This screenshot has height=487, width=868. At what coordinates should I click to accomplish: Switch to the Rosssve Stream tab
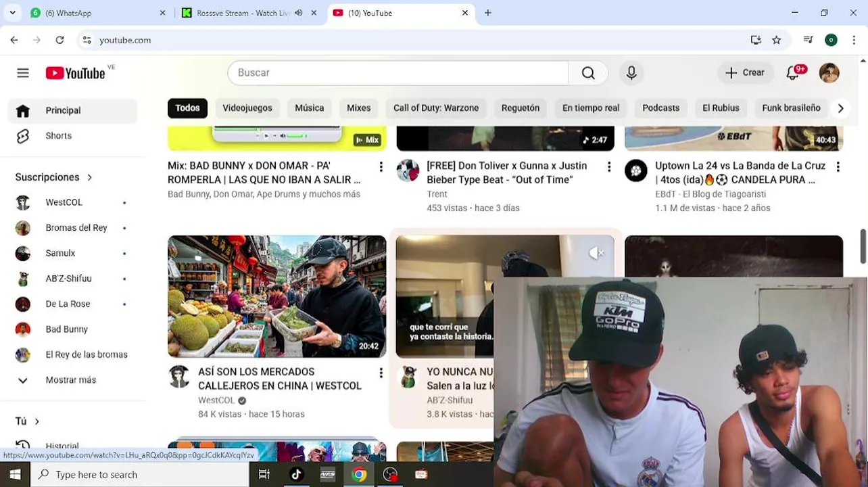(243, 13)
